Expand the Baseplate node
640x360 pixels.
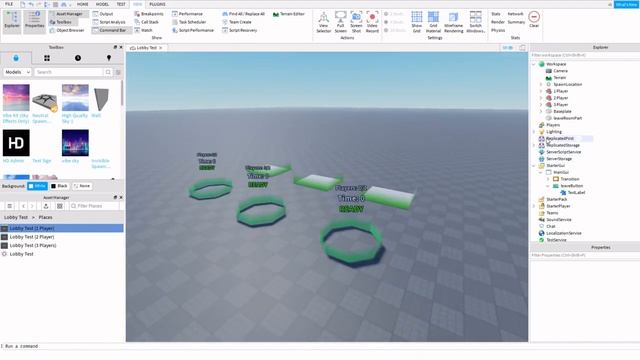pyautogui.click(x=541, y=111)
